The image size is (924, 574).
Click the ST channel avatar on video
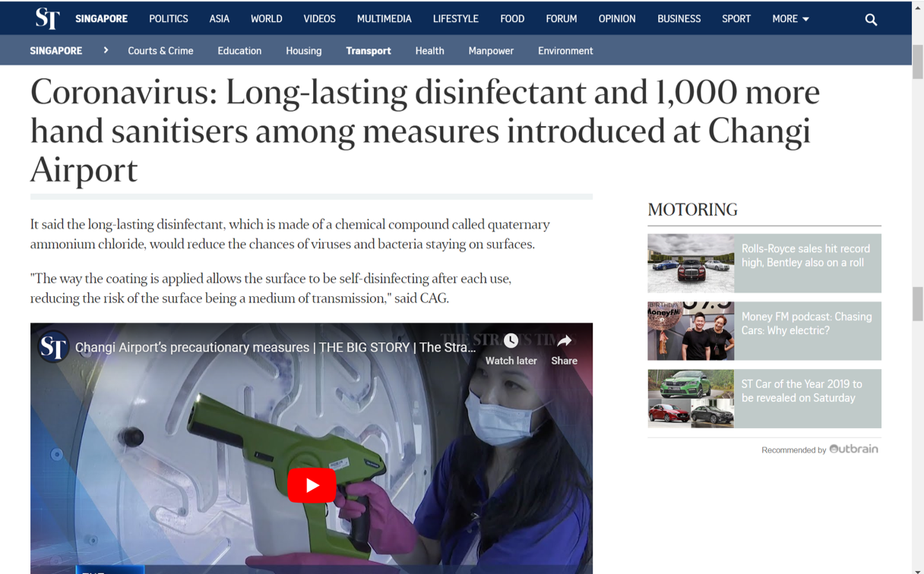coord(53,348)
